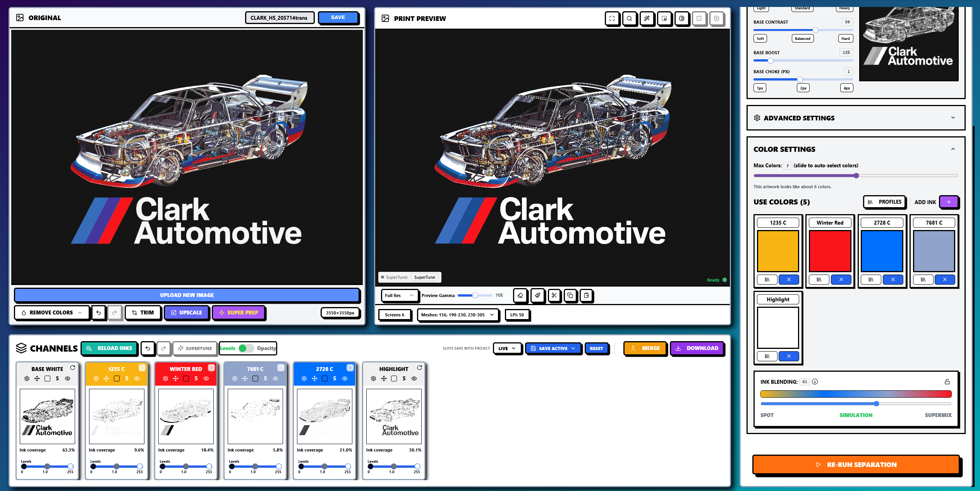Image resolution: width=980 pixels, height=491 pixels.
Task: Click the Download button
Action: pos(697,348)
